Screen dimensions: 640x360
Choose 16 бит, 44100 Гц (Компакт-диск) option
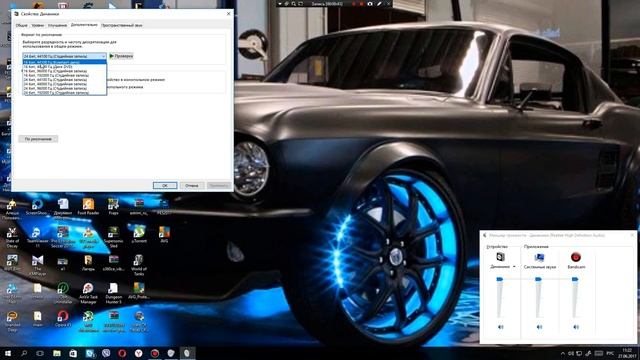(64, 62)
